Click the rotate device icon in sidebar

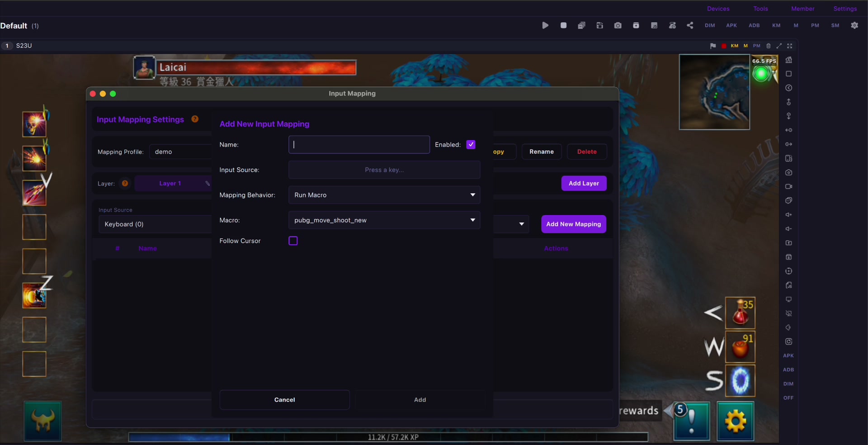click(789, 158)
